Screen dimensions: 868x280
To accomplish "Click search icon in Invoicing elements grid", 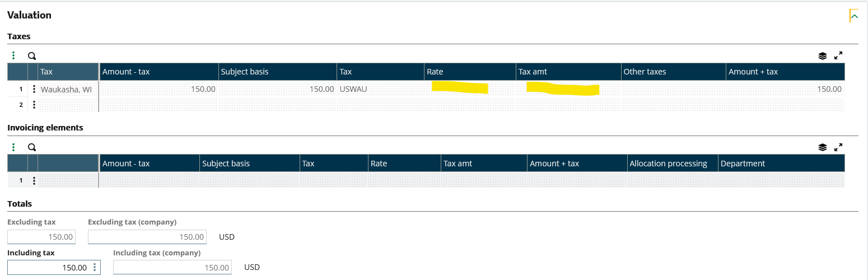I will pyautogui.click(x=32, y=147).
